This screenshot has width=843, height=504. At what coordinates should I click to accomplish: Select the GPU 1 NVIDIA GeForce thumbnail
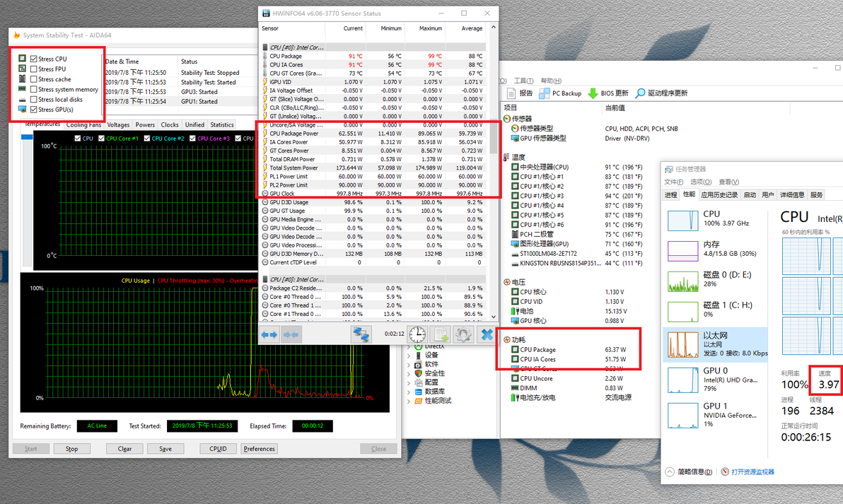[x=715, y=416]
